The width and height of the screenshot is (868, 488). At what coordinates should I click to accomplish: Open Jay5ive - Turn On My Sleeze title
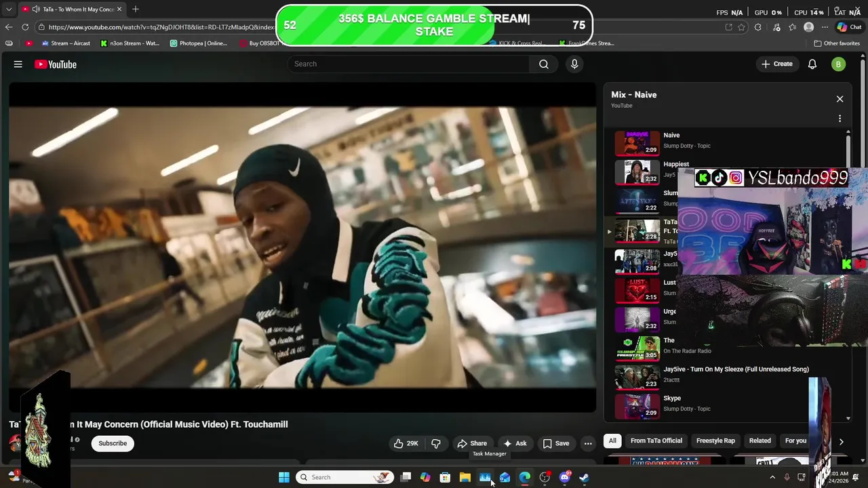pos(736,369)
